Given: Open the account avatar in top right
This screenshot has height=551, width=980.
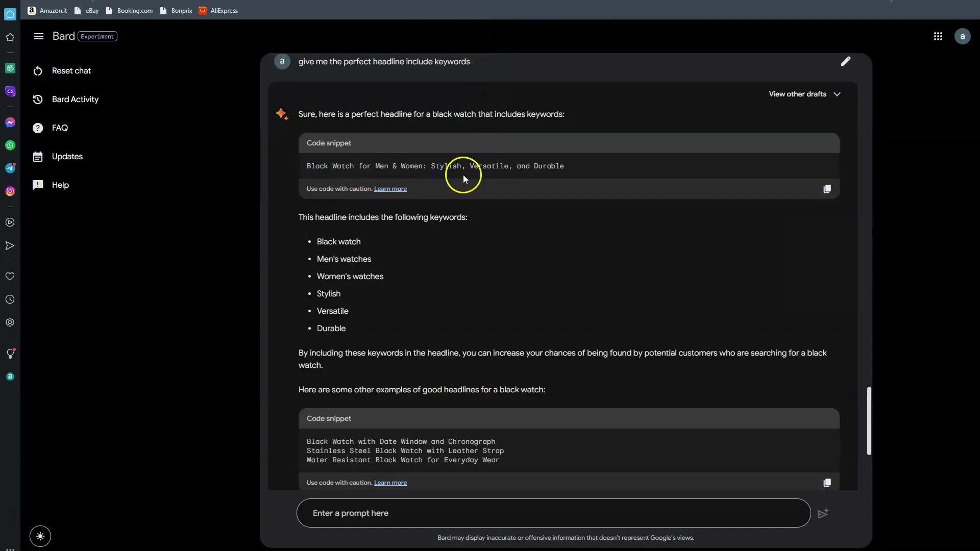Looking at the screenshot, I should [962, 36].
